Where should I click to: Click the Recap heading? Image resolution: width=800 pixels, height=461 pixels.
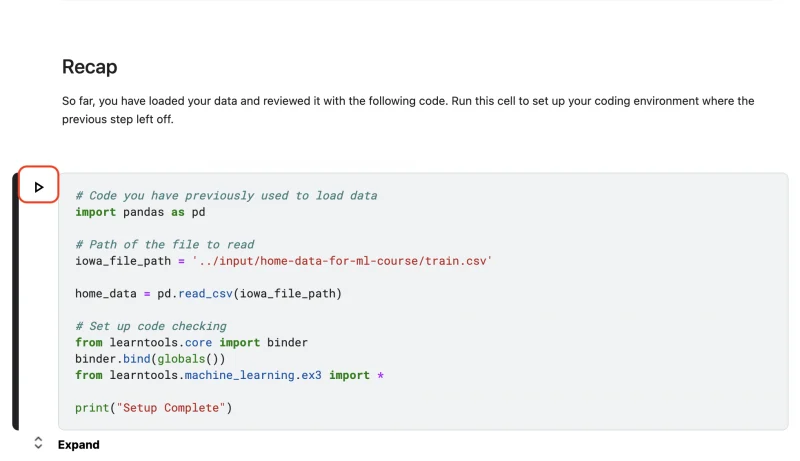tap(89, 67)
